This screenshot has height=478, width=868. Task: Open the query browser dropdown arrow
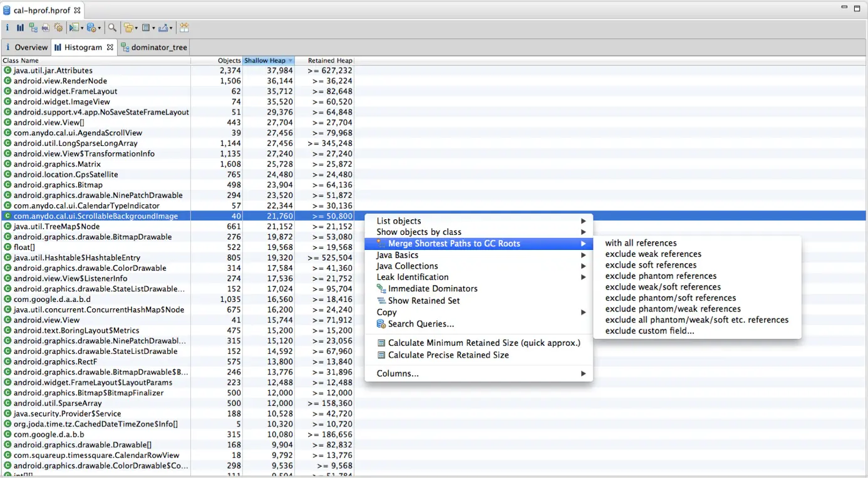[99, 28]
